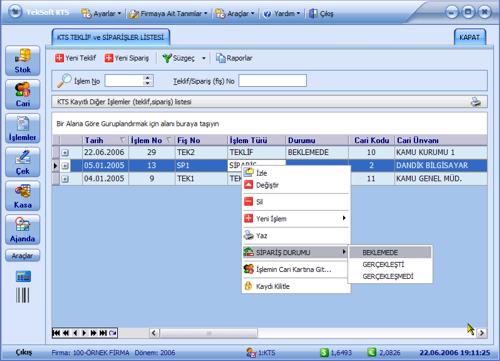Image resolution: width=500 pixels, height=361 pixels.
Task: Click into the İşlem No field
Action: pyautogui.click(x=124, y=81)
